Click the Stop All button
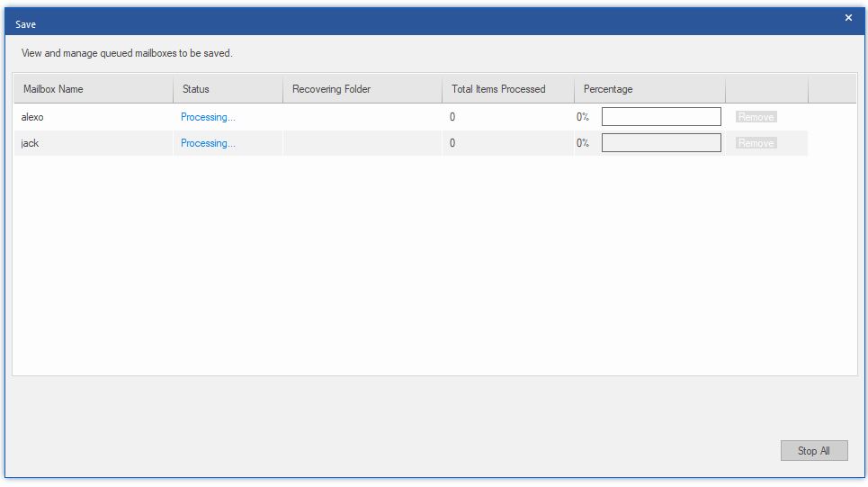Viewport: 868px width, 487px height. (813, 451)
